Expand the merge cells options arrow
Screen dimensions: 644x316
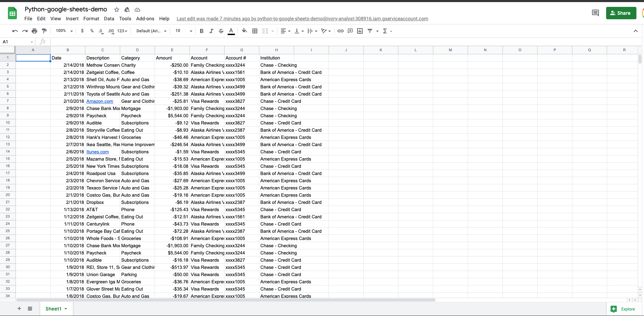(273, 31)
